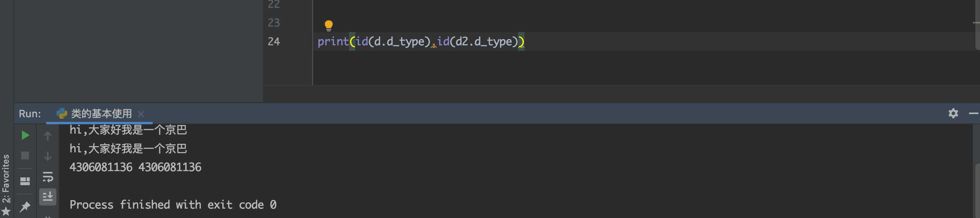Click gutter line number 24
The width and height of the screenshot is (980, 218).
[274, 42]
